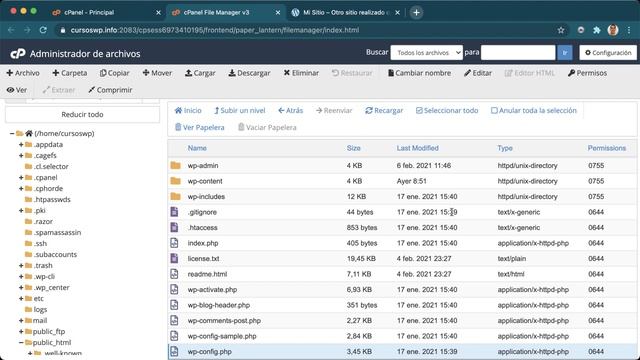
Task: Sort by Permissions column header
Action: pos(607,148)
